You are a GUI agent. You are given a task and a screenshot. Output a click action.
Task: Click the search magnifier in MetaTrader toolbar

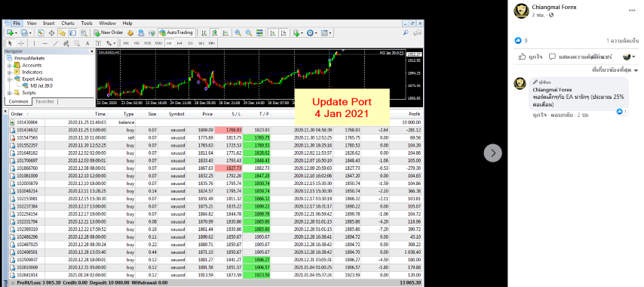406,33
